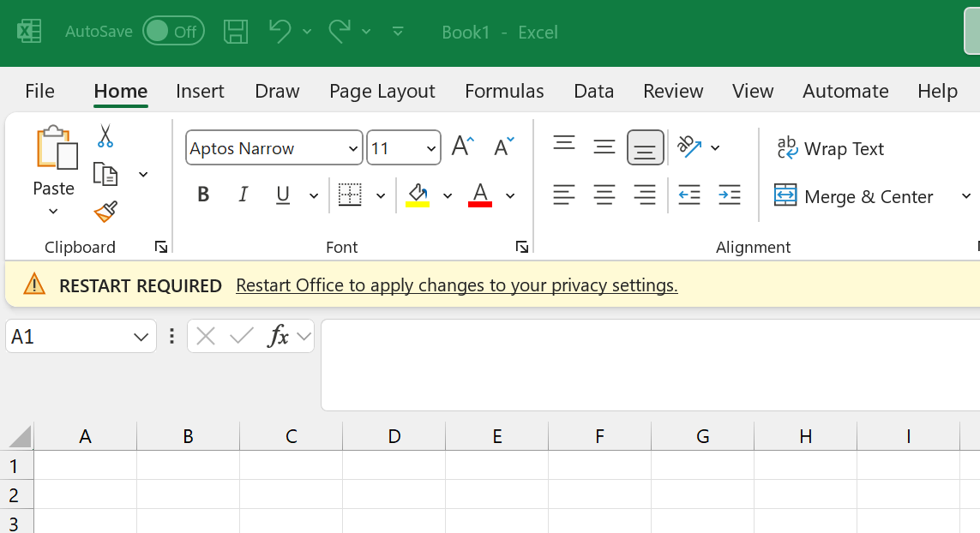Open the redo history dropdown arrow
The height and width of the screenshot is (533, 980).
366,31
